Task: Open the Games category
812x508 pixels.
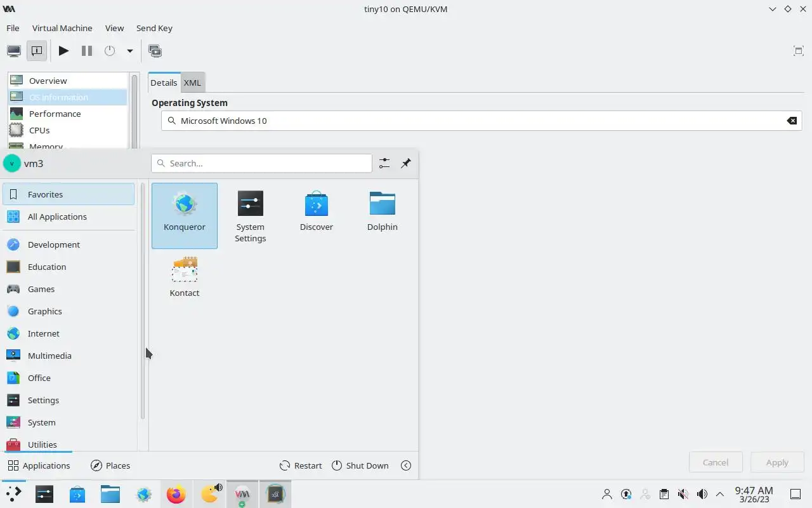Action: coord(69,289)
